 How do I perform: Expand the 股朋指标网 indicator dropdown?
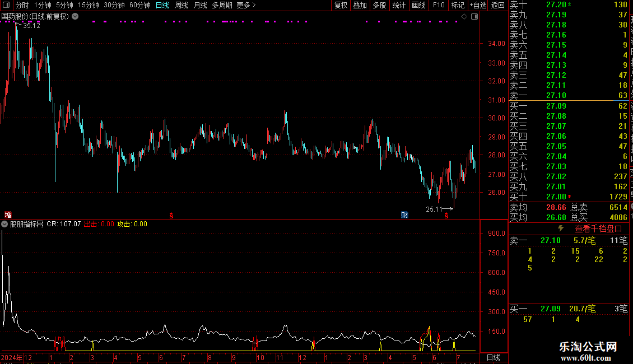pyautogui.click(x=4, y=224)
